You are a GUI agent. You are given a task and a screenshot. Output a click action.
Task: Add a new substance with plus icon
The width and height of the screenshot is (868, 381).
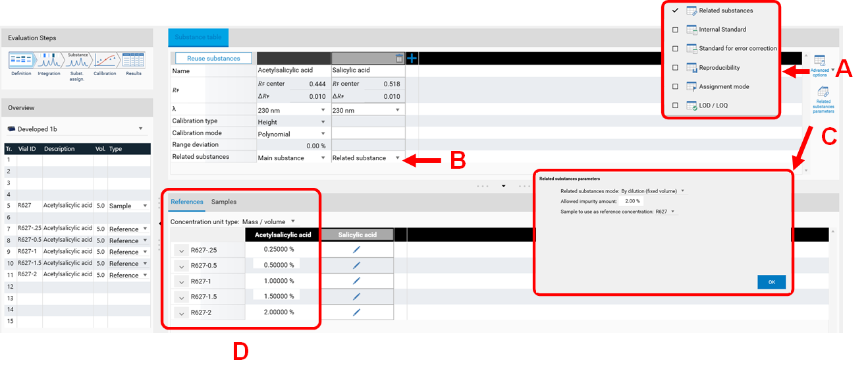tap(412, 59)
